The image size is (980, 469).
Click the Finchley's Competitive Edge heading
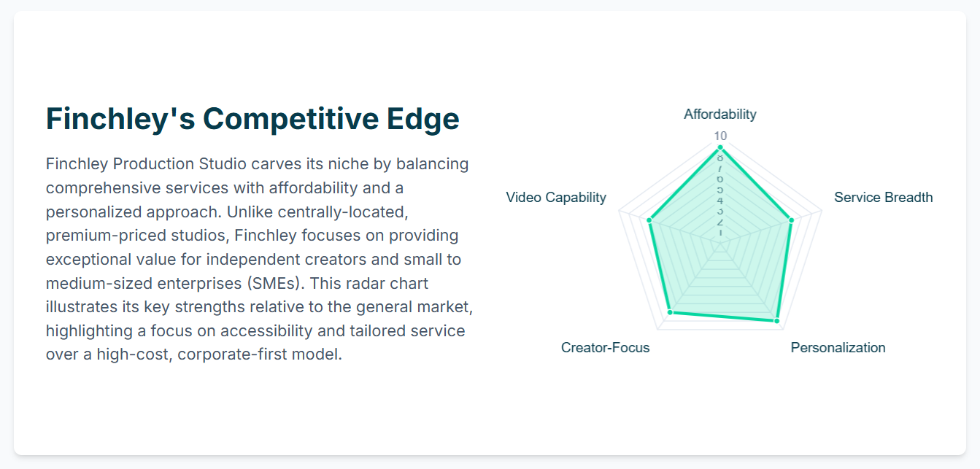point(252,119)
